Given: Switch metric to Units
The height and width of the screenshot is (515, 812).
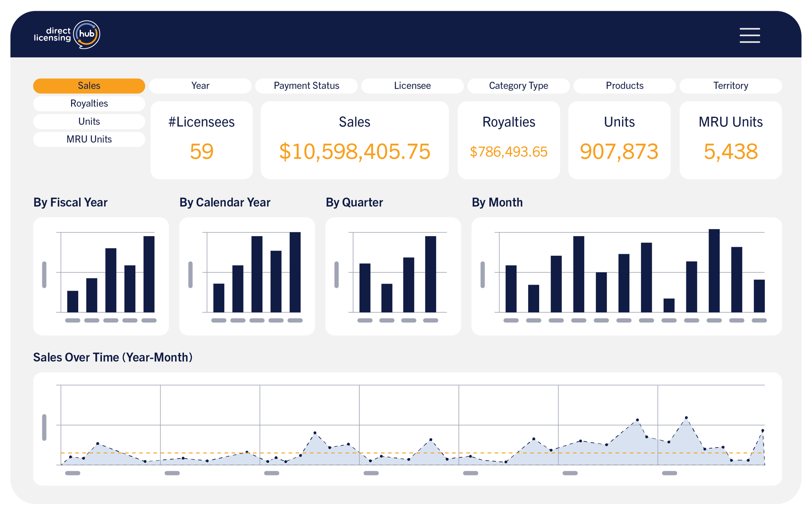Looking at the screenshot, I should pyautogui.click(x=89, y=122).
